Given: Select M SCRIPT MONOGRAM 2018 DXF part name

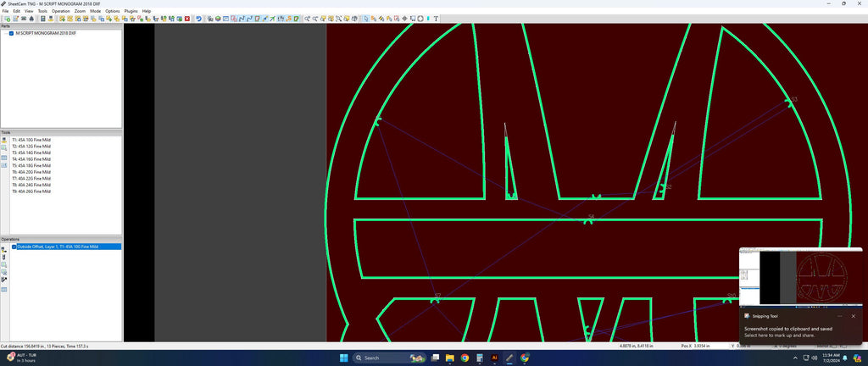Looking at the screenshot, I should tap(46, 33).
